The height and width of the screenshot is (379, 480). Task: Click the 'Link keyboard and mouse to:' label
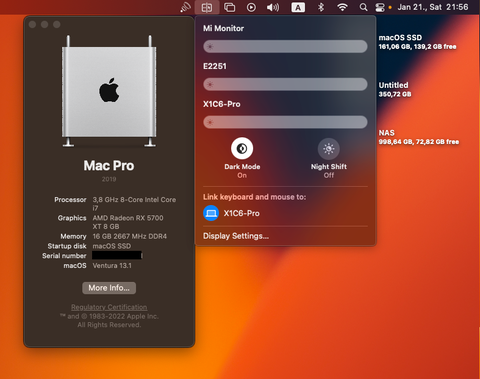[254, 197]
